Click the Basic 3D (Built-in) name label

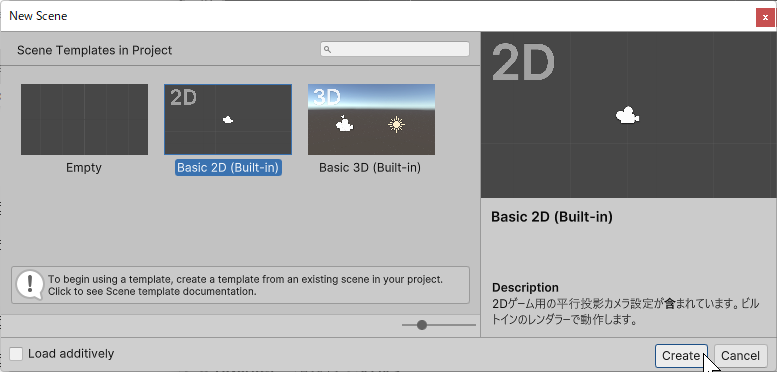[x=370, y=168]
